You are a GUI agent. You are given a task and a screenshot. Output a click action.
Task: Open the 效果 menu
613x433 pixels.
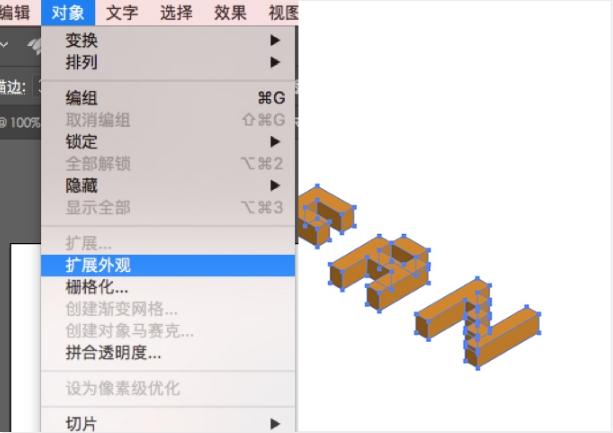coord(230,13)
